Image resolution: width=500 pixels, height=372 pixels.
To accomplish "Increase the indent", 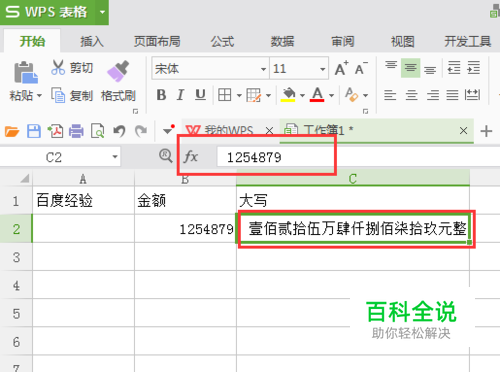I will click(474, 68).
